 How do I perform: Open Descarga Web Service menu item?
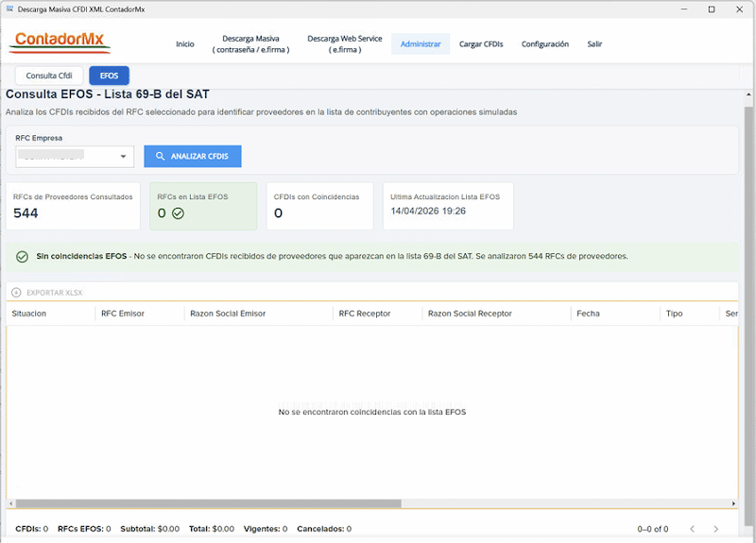click(x=344, y=44)
